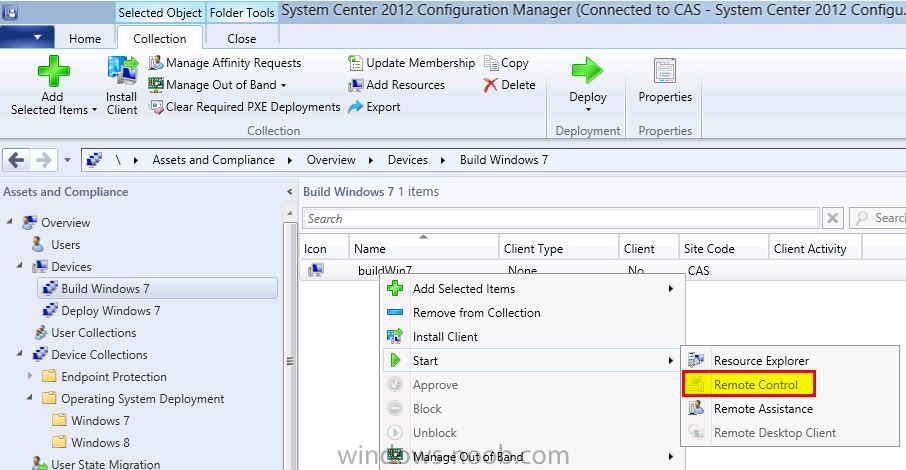
Task: Click the Copy icon in ribbon
Action: click(x=491, y=62)
